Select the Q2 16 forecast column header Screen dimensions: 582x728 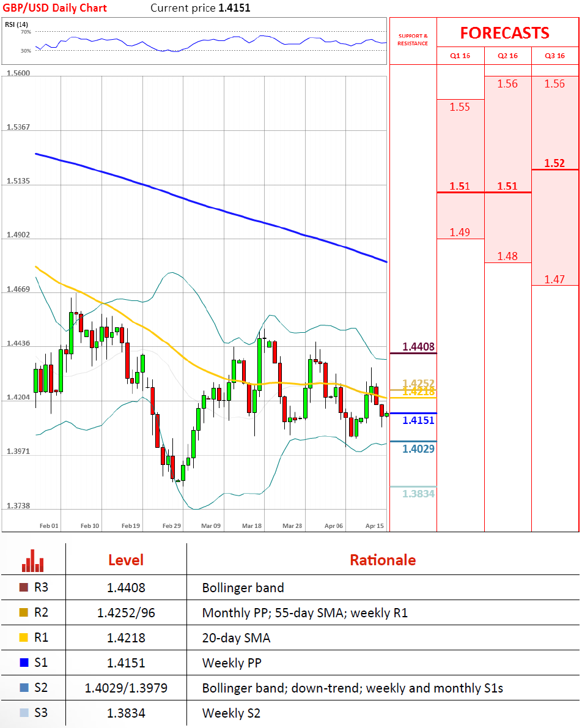(x=508, y=56)
